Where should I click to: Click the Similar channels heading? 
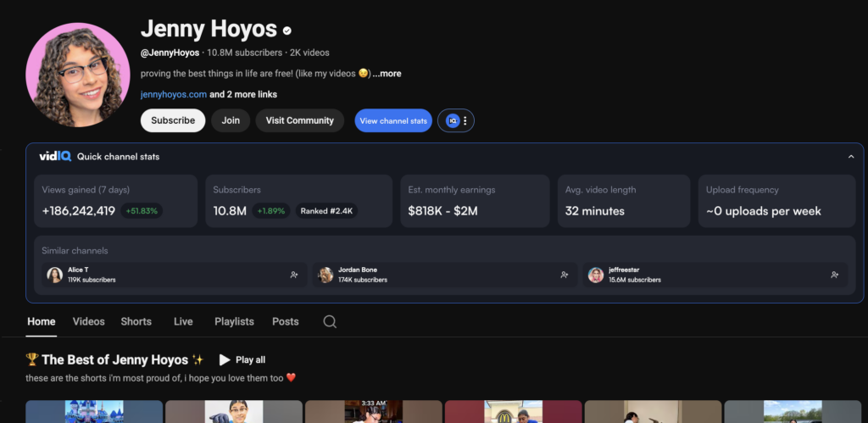pyautogui.click(x=75, y=251)
